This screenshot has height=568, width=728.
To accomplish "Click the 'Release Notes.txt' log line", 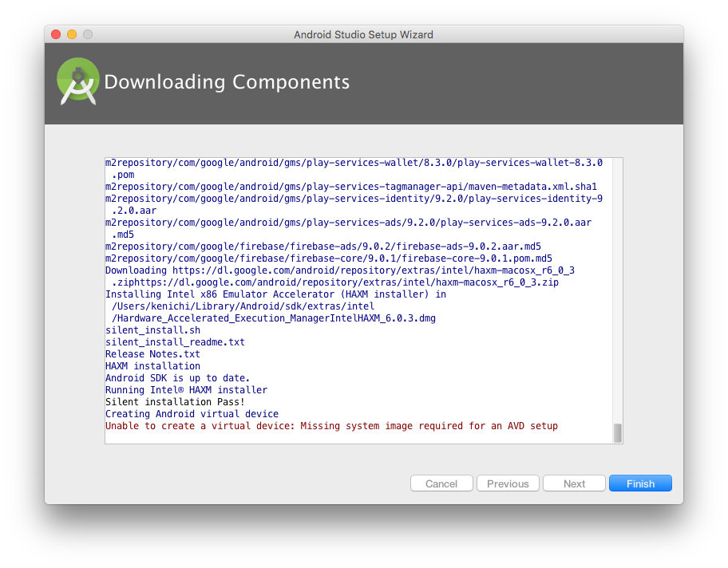I will pos(152,354).
